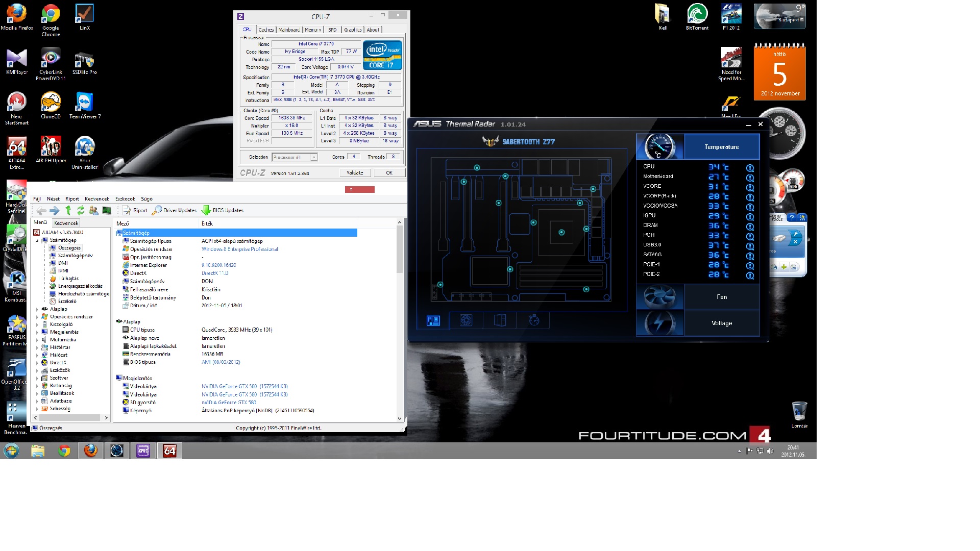The width and height of the screenshot is (980, 551).
Task: Open TeamViewer 7 desktop icon
Action: (85, 106)
